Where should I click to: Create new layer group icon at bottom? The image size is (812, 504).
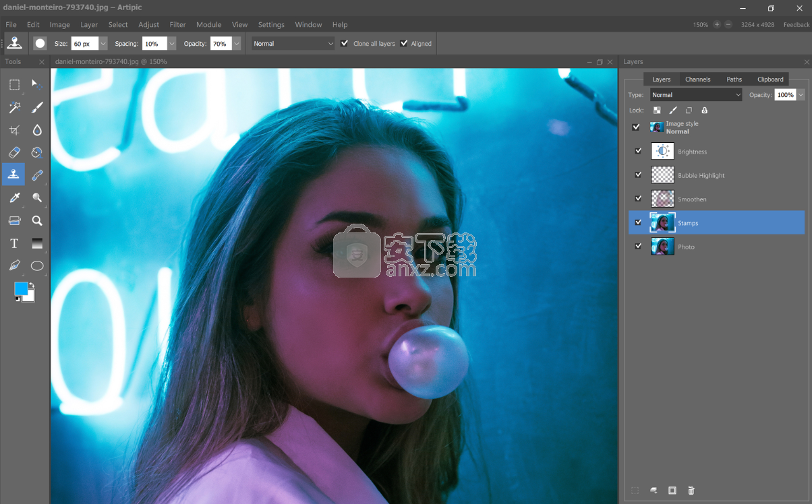[654, 491]
